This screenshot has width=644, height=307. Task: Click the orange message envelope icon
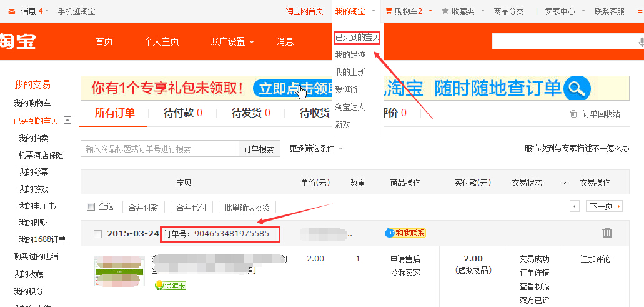pos(12,11)
